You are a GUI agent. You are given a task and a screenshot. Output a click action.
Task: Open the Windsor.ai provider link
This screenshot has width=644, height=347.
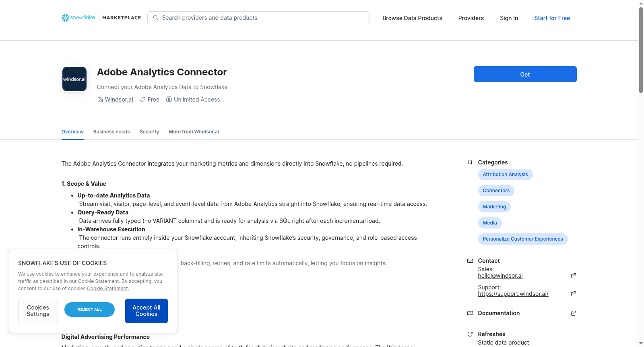point(119,100)
